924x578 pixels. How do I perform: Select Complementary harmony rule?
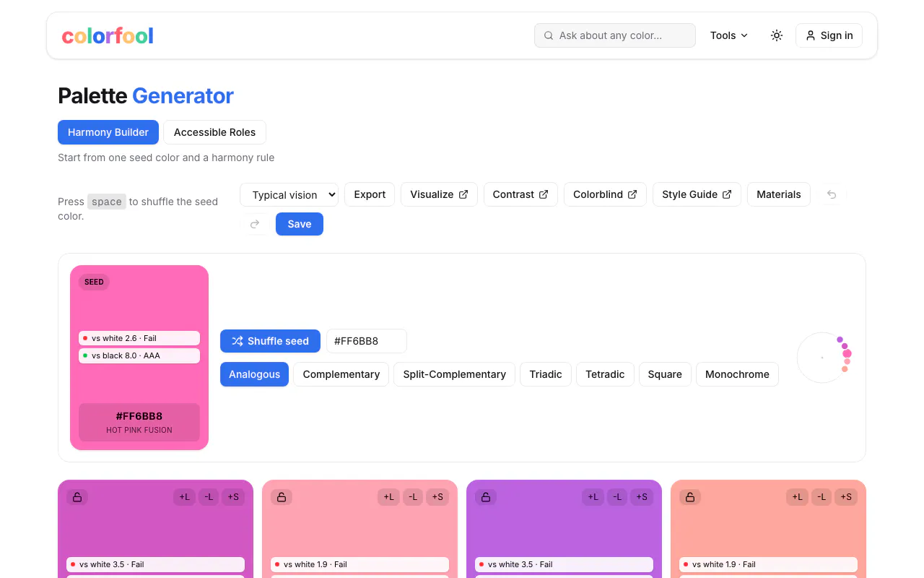[x=341, y=374]
